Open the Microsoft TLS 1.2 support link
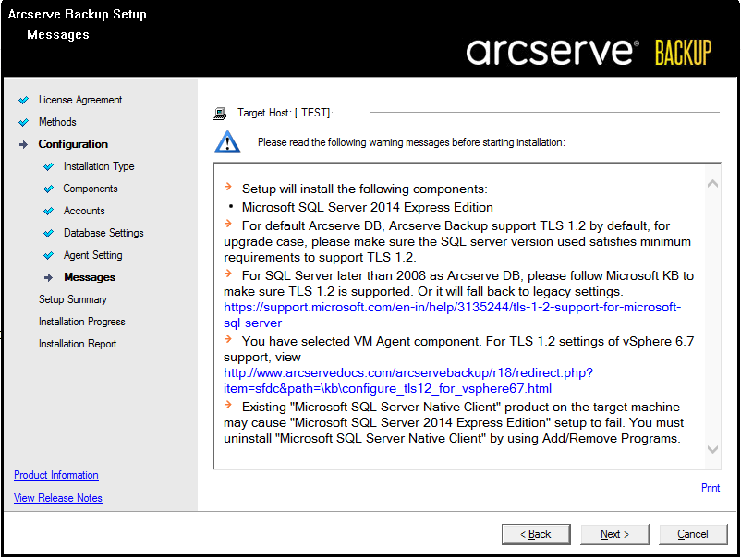The image size is (741, 560). [x=452, y=315]
